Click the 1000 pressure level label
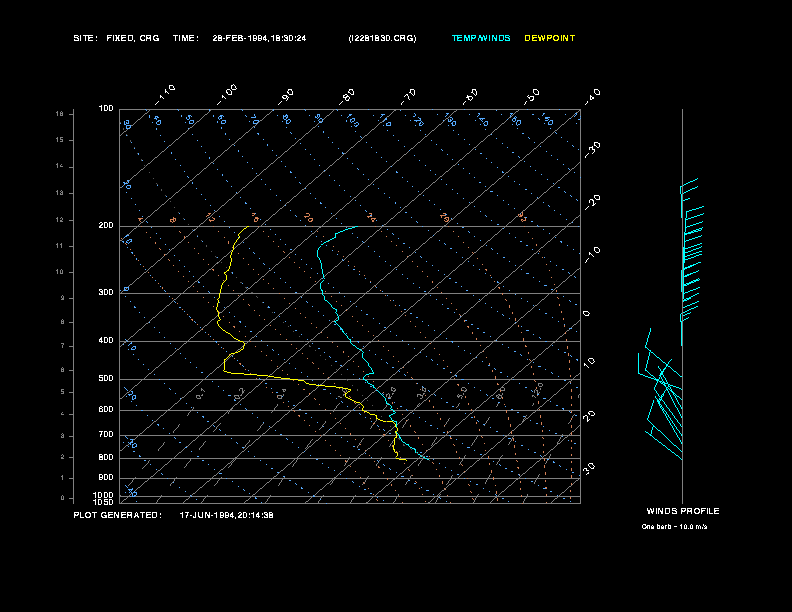This screenshot has height=612, width=792. (104, 495)
